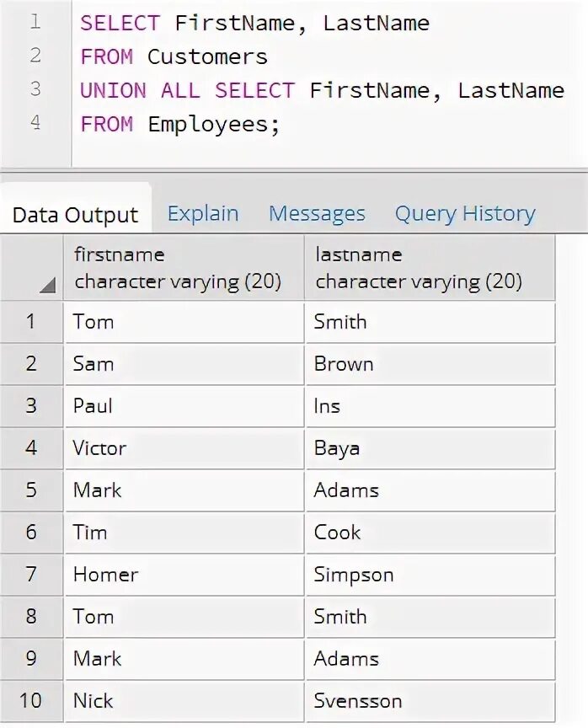This screenshot has height=728, width=588.
Task: Click the Cook cell in row 6
Action: [x=430, y=533]
